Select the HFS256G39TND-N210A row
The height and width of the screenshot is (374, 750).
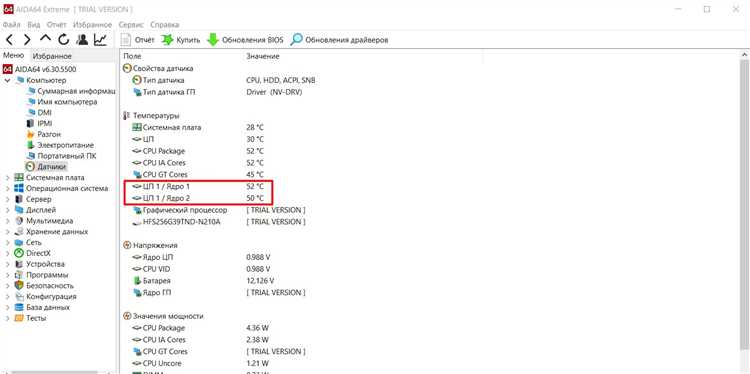click(x=218, y=222)
